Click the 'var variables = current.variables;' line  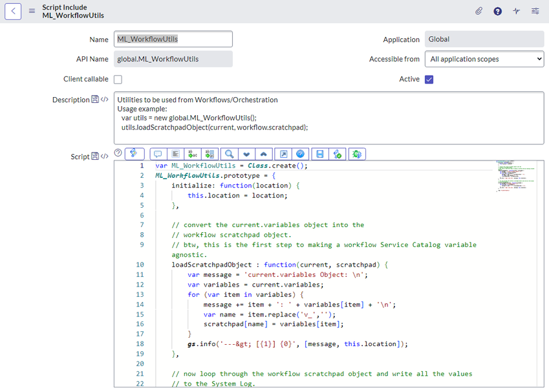coord(255,285)
